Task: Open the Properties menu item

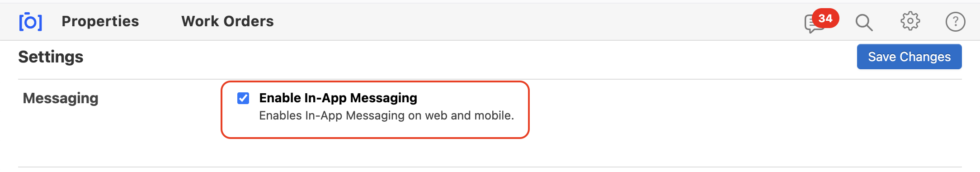Action: pyautogui.click(x=100, y=21)
